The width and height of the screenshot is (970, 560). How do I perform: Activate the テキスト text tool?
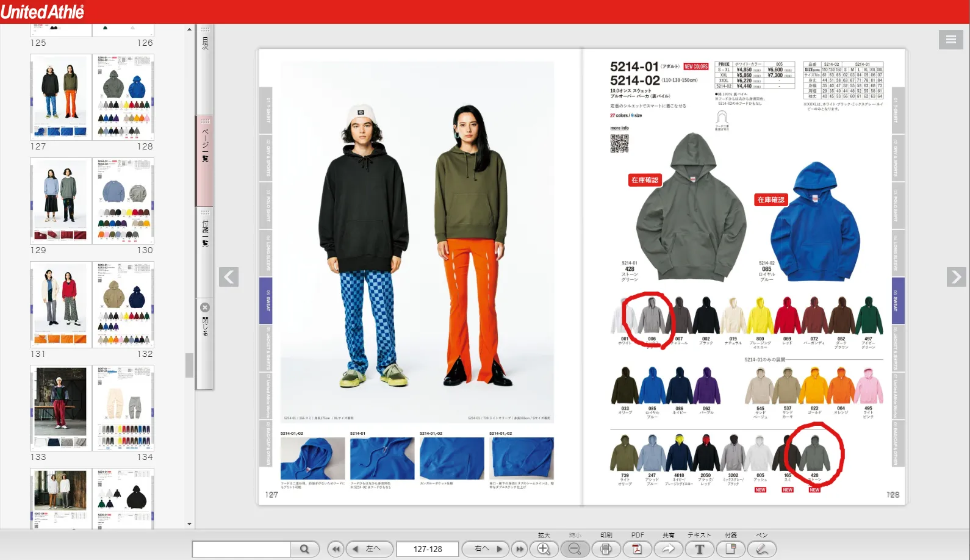(699, 549)
